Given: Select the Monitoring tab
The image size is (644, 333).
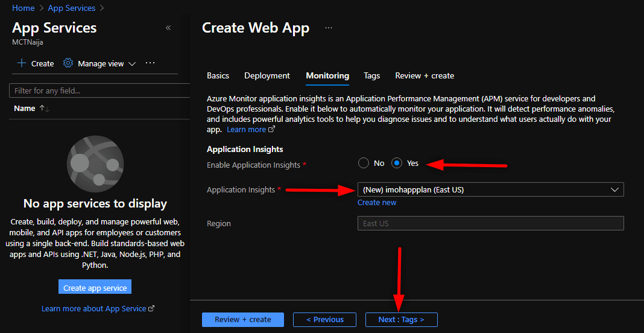Looking at the screenshot, I should tap(327, 75).
